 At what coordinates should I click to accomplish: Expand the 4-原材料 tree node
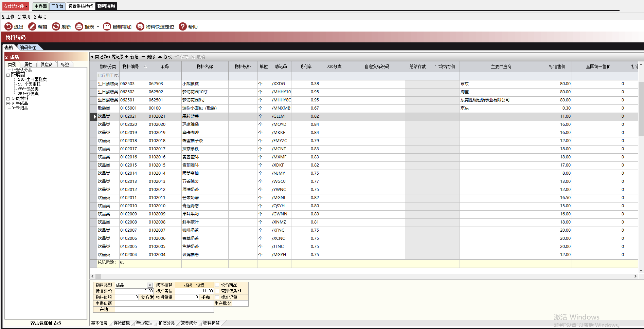pyautogui.click(x=8, y=99)
